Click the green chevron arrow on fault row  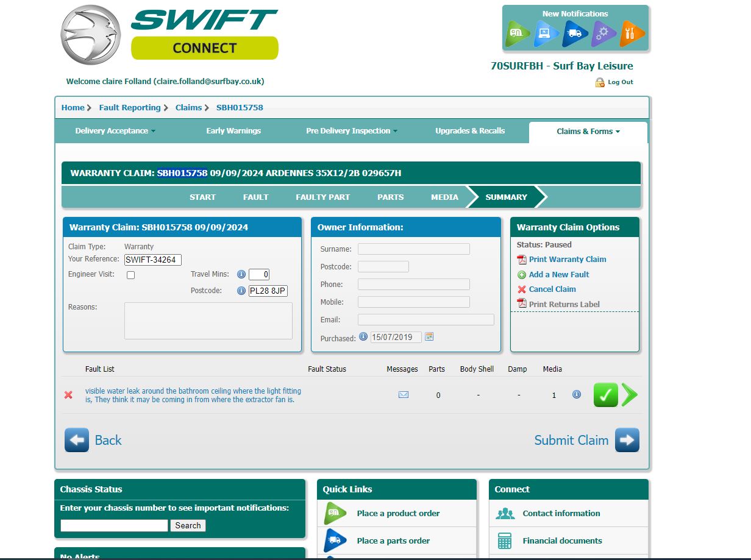coord(630,395)
